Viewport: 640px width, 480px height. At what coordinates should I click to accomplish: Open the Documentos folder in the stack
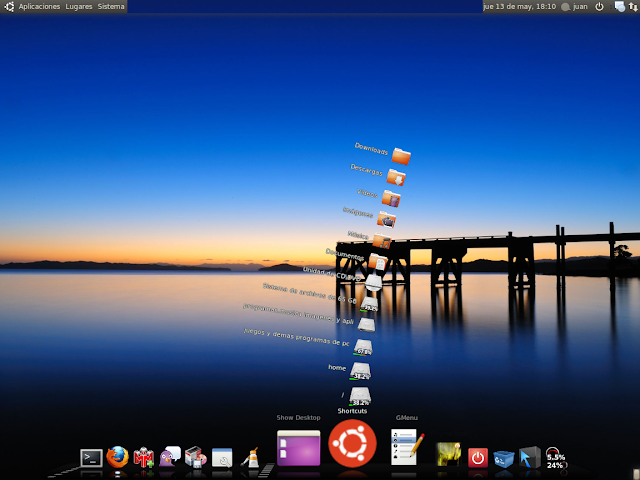(x=378, y=262)
